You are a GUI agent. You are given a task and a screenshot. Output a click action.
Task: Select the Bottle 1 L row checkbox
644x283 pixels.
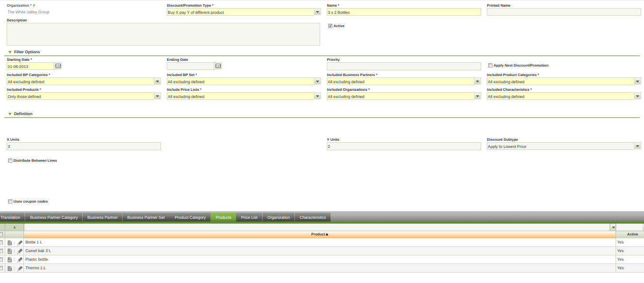click(1, 243)
